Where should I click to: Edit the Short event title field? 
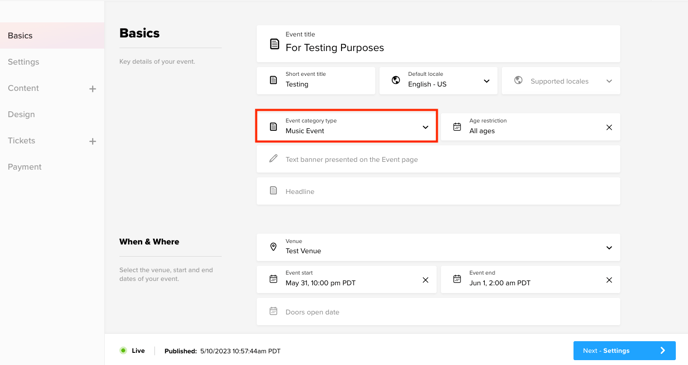tap(316, 80)
